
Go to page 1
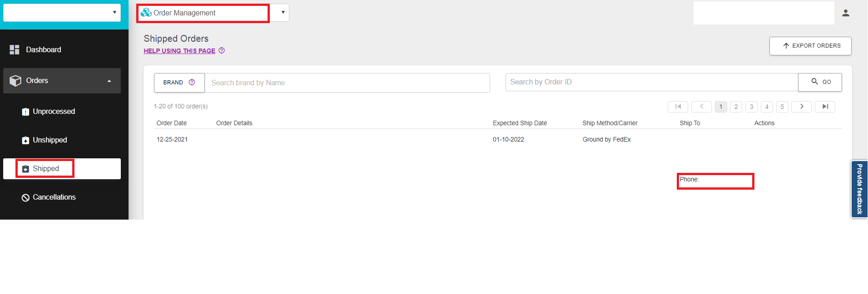721,107
